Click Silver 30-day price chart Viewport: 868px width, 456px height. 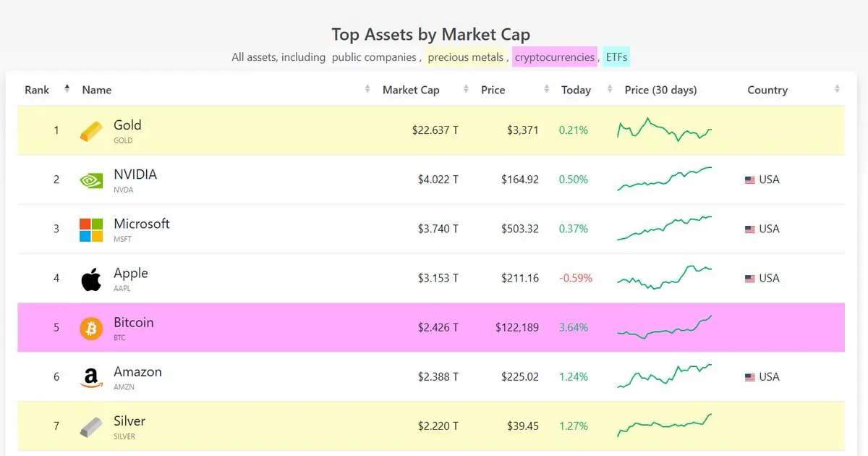point(665,425)
